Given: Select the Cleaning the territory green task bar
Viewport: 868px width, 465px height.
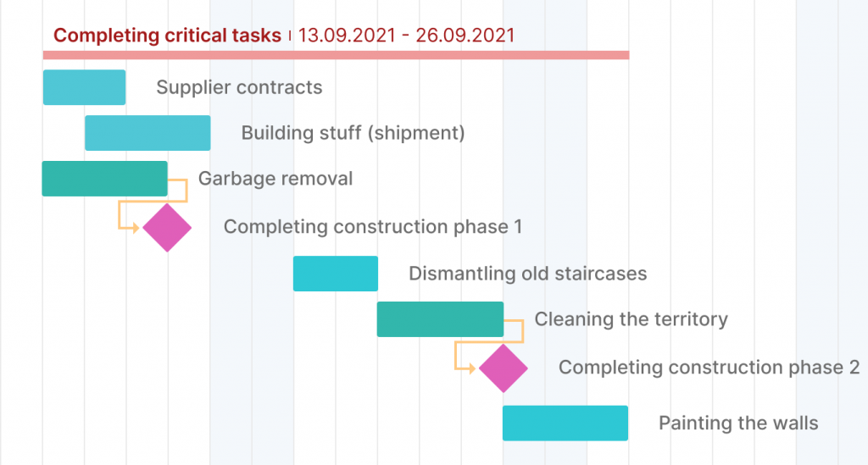Looking at the screenshot, I should point(440,319).
